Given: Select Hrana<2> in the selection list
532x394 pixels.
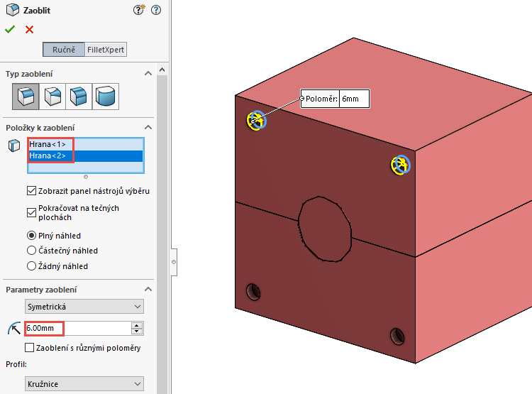Looking at the screenshot, I should [x=86, y=156].
